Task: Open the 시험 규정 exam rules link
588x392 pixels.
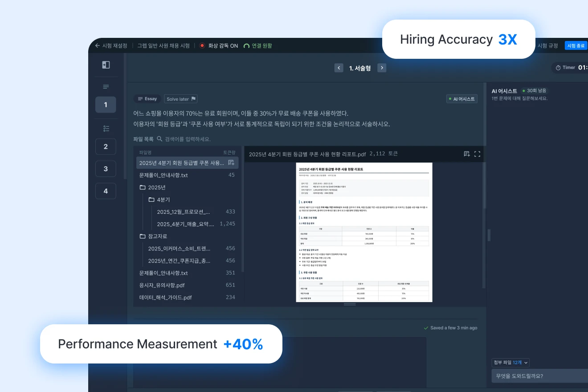Action: point(547,45)
